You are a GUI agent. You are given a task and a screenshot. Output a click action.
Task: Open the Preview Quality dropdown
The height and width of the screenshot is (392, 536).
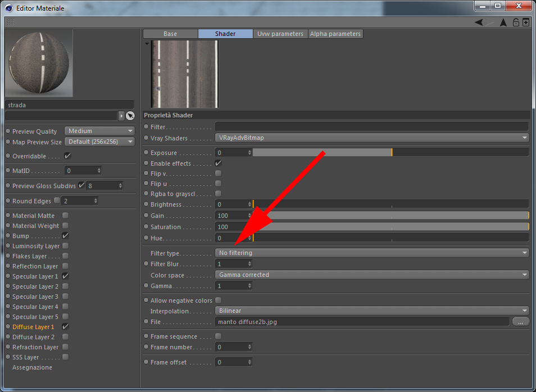click(99, 131)
